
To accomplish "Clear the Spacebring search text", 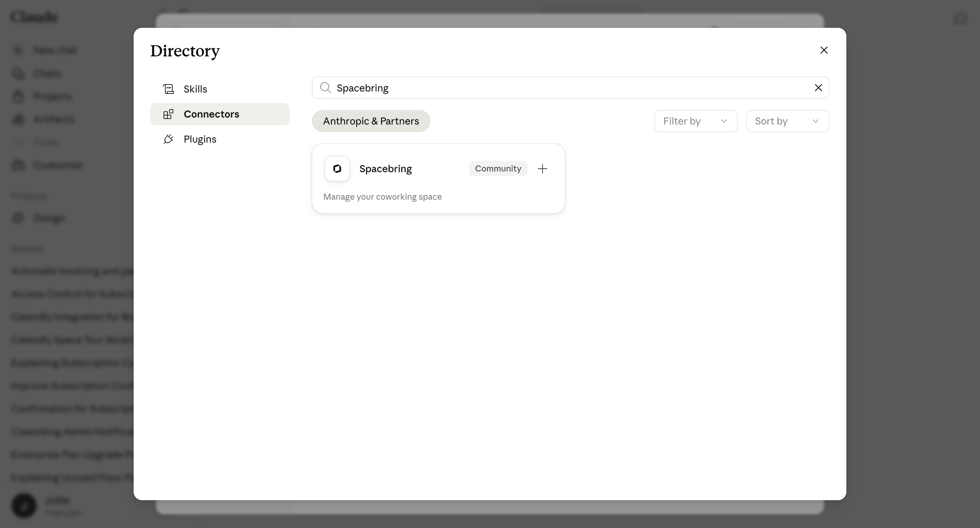I will pos(818,88).
